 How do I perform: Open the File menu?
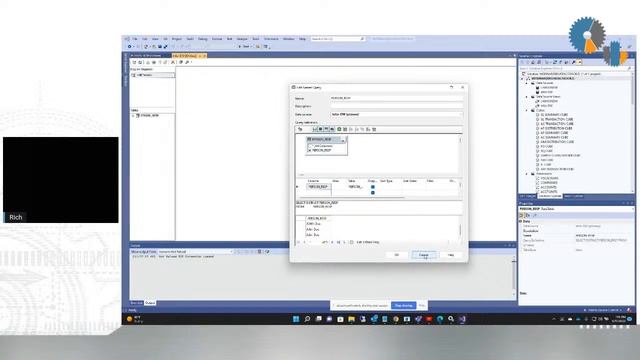point(135,39)
